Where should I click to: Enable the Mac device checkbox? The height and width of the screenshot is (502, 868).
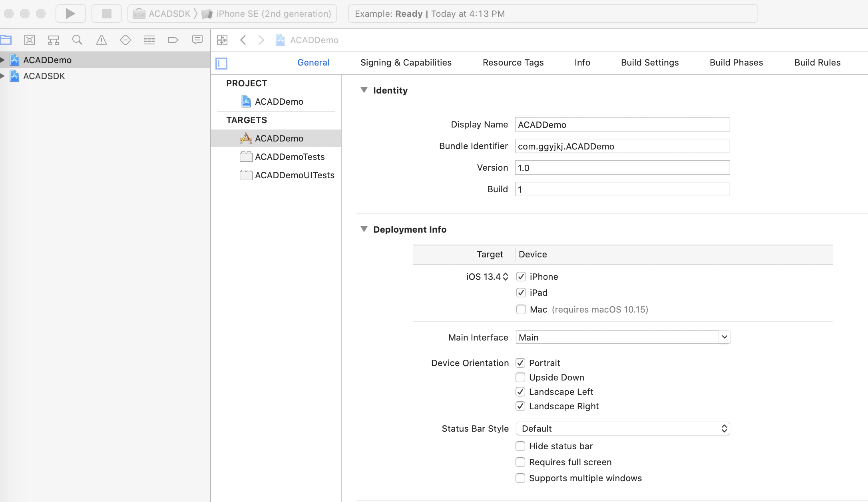(x=521, y=309)
